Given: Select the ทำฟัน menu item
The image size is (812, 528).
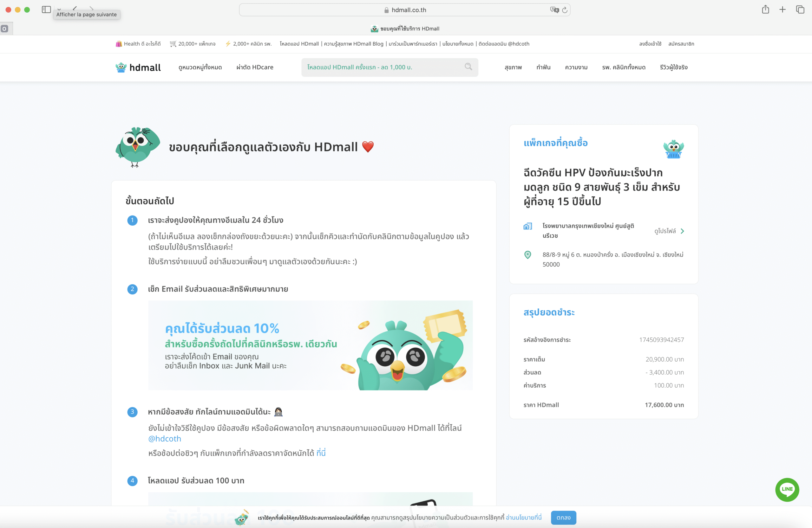Looking at the screenshot, I should (x=543, y=67).
